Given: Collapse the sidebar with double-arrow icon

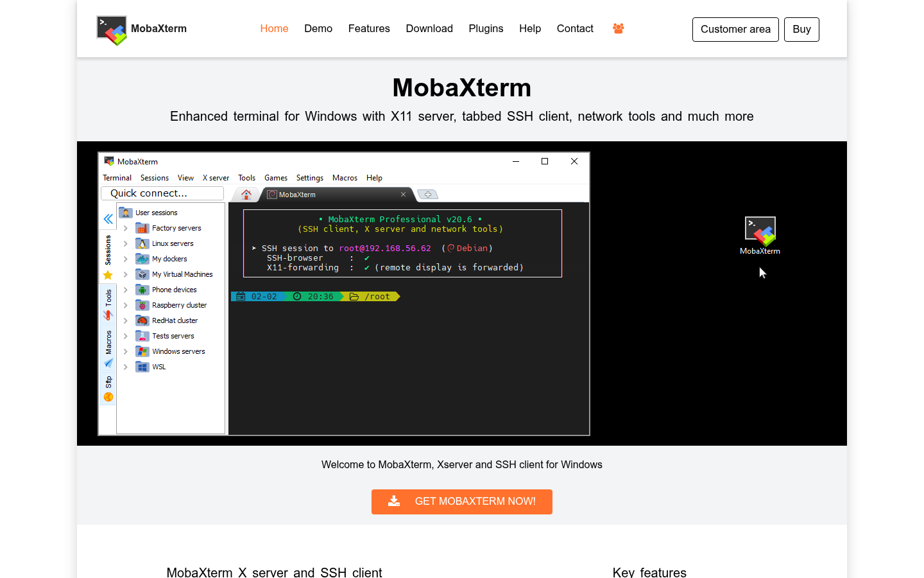Looking at the screenshot, I should [x=108, y=219].
